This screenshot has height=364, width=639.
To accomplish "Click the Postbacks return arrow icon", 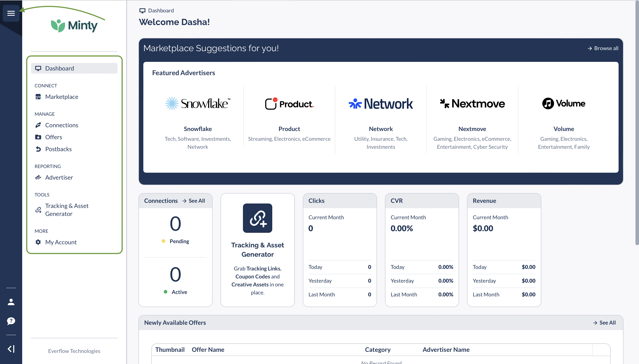I will coord(38,149).
